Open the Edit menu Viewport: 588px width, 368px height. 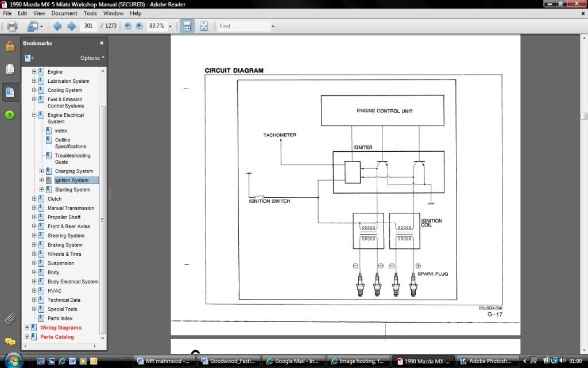click(22, 13)
